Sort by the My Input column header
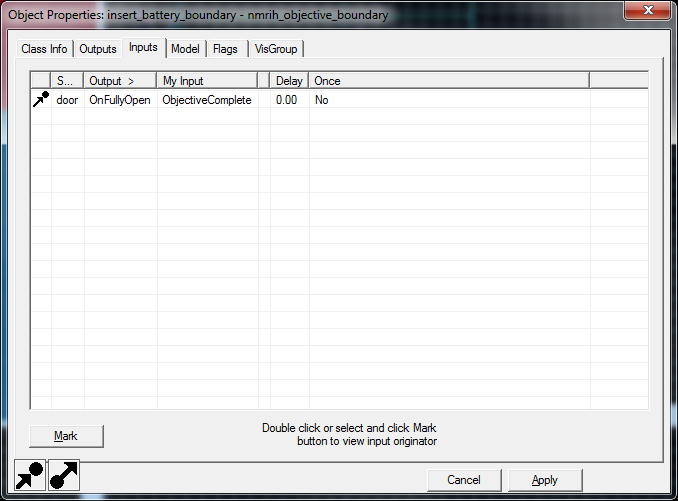Screen dimensions: 678x501 206,81
